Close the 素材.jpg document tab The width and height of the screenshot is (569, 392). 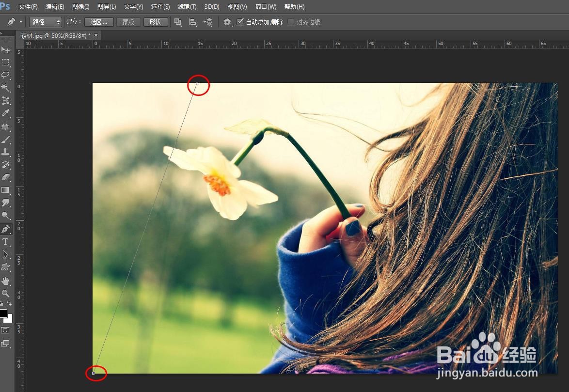click(96, 35)
